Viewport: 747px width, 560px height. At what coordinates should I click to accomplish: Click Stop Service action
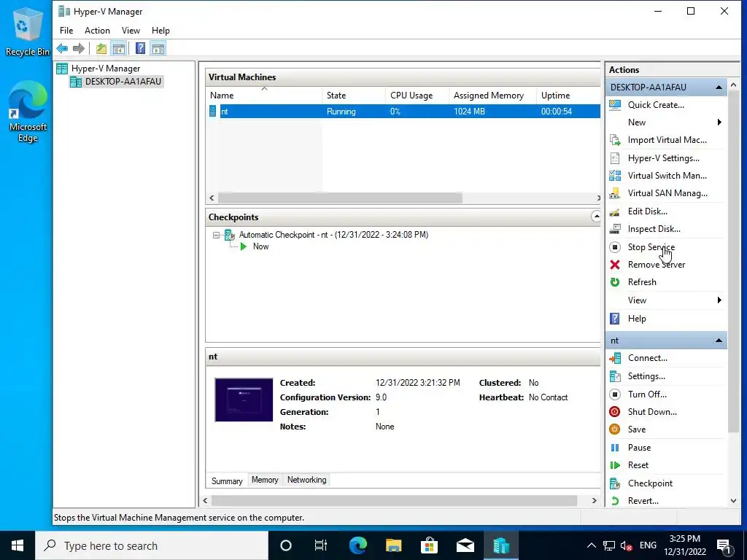pos(651,247)
